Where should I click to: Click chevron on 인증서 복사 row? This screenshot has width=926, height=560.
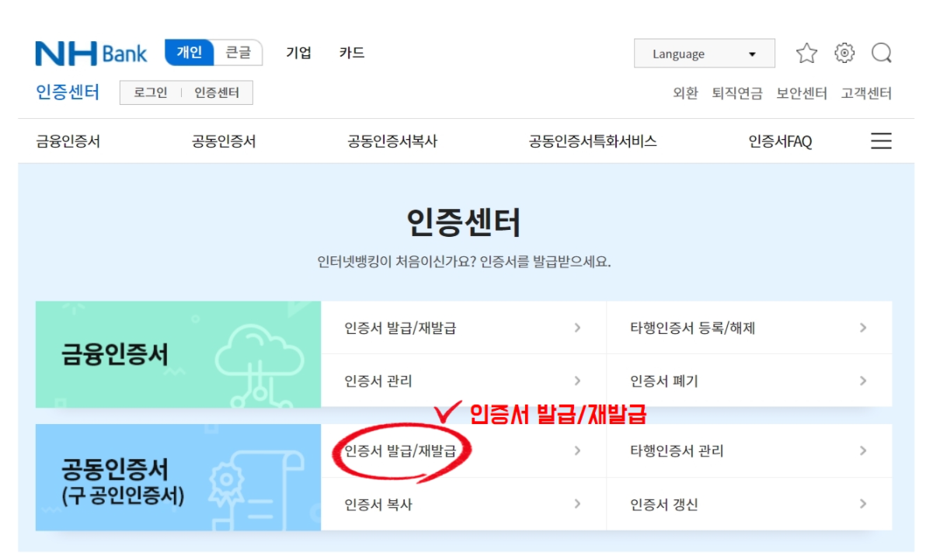click(x=577, y=504)
